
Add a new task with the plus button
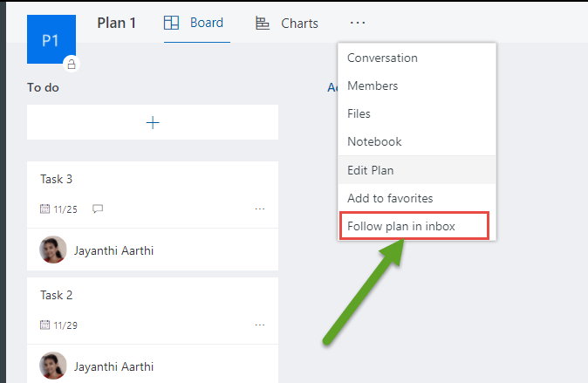(153, 123)
